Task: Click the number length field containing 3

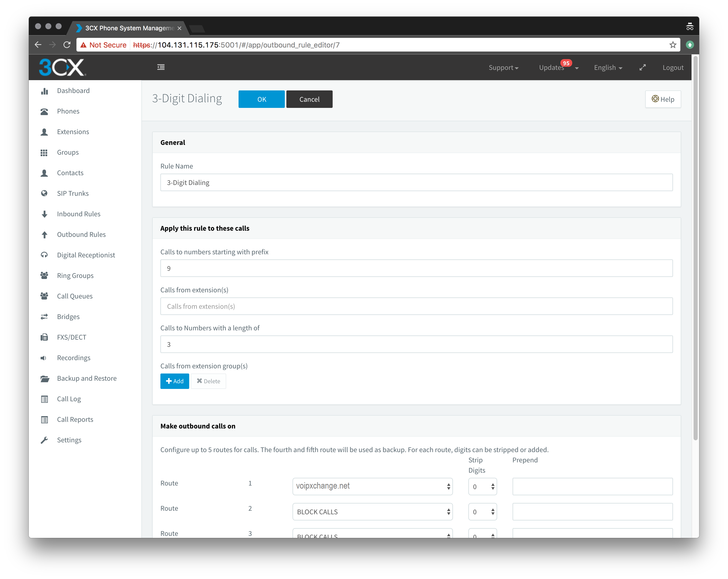Action: click(x=416, y=344)
